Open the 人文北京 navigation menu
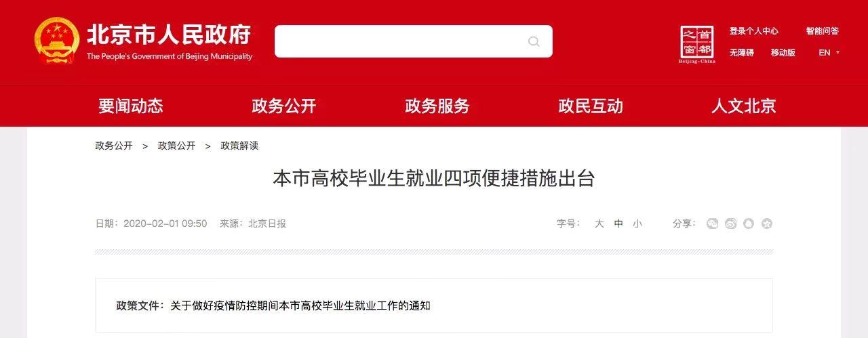 [744, 106]
